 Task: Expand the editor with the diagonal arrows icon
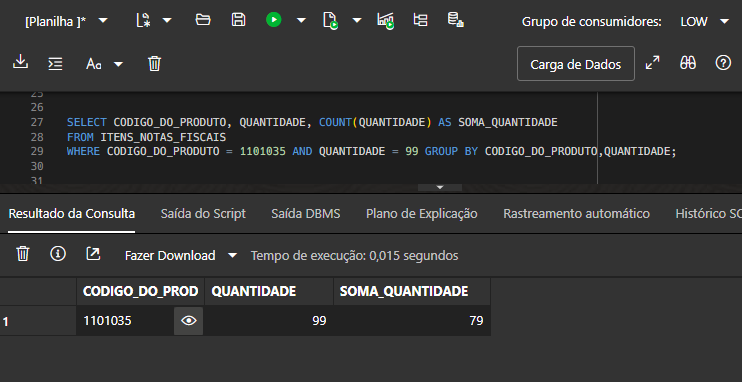point(653,63)
